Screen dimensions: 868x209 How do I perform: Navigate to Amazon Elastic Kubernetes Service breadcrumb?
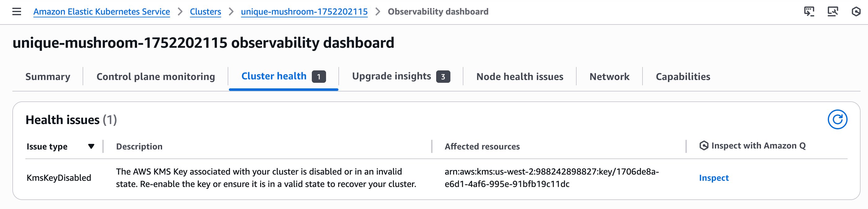tap(101, 11)
